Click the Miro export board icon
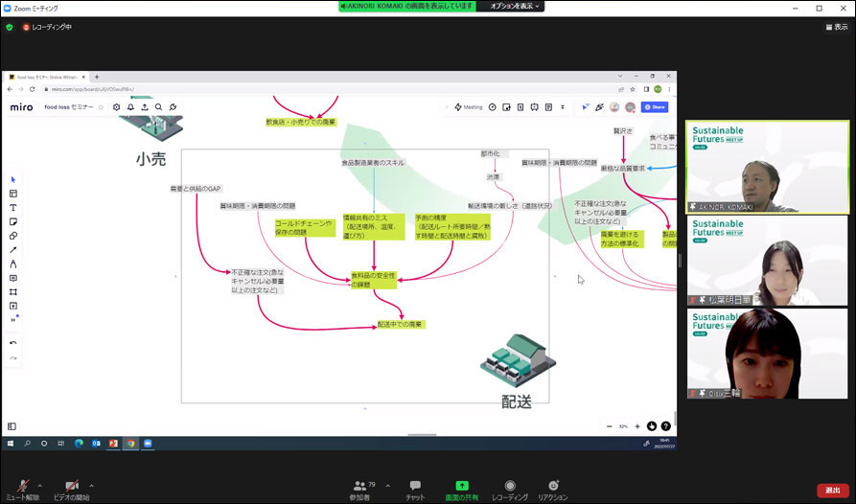This screenshot has height=504, width=856. coord(145,107)
